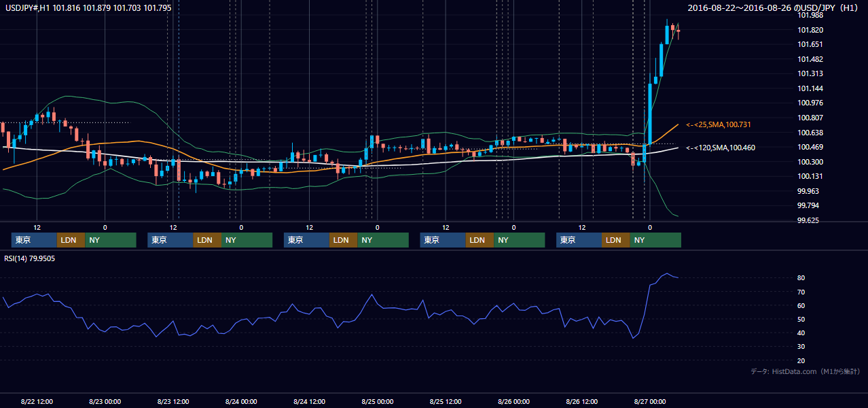This screenshot has height=408, width=868.
Task: Click price axis value 101.988
Action: (810, 16)
